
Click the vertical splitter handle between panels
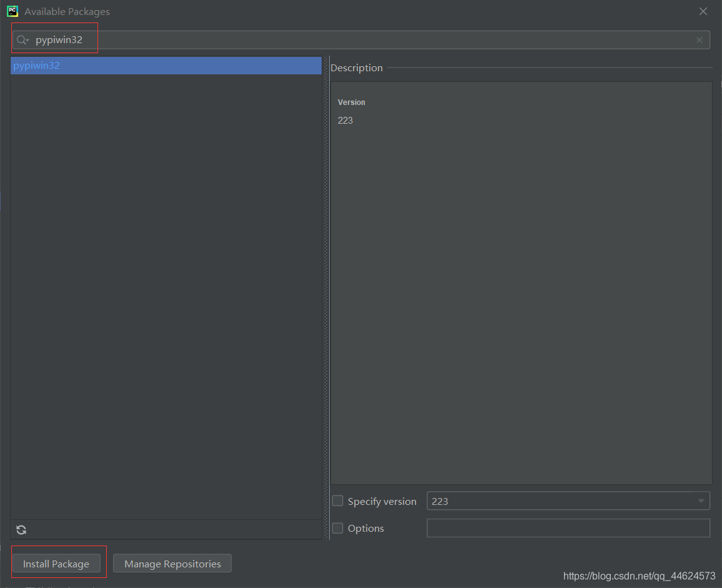(327, 297)
